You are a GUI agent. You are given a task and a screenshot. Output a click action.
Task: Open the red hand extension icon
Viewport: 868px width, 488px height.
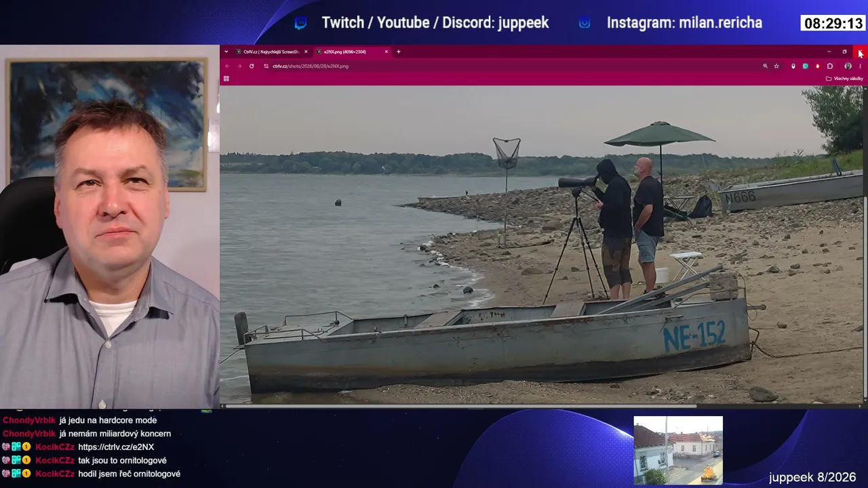pos(817,66)
